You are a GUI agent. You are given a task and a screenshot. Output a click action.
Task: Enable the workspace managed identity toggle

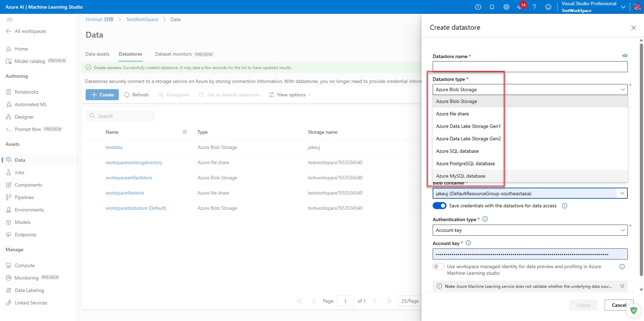point(439,266)
